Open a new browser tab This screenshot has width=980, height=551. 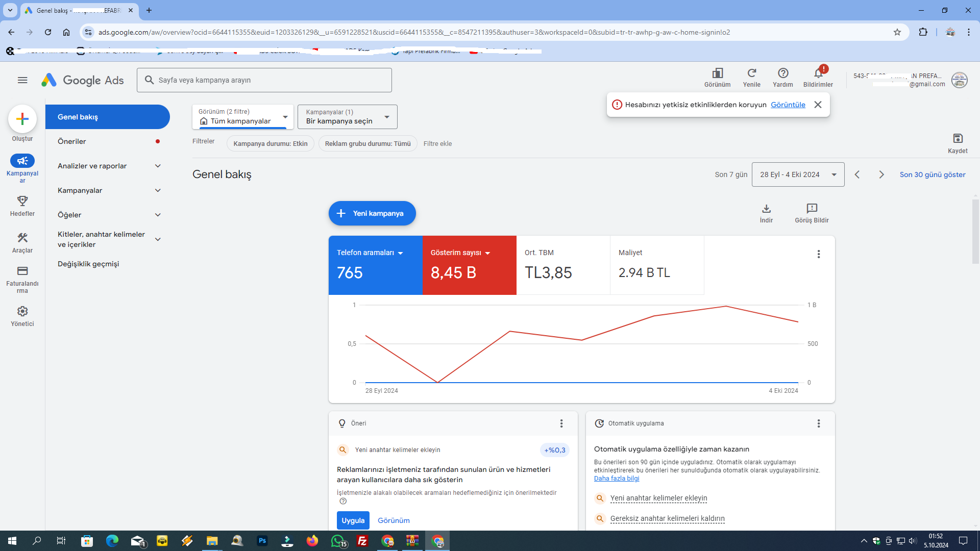click(x=149, y=10)
